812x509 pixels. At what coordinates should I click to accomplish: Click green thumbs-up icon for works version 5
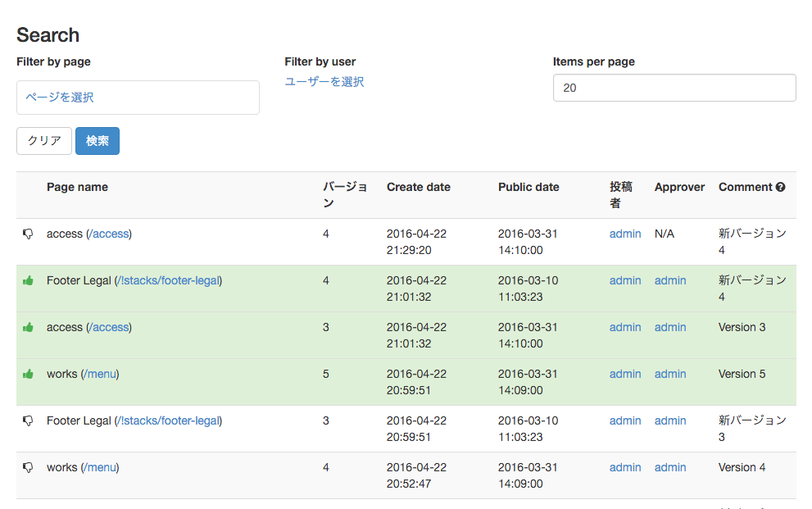[x=28, y=374]
